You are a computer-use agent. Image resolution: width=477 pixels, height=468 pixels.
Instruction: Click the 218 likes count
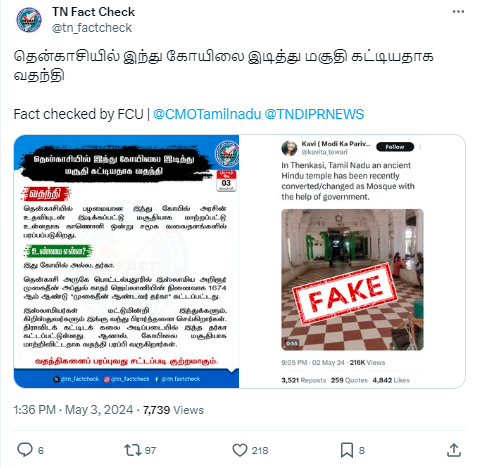[x=260, y=450]
